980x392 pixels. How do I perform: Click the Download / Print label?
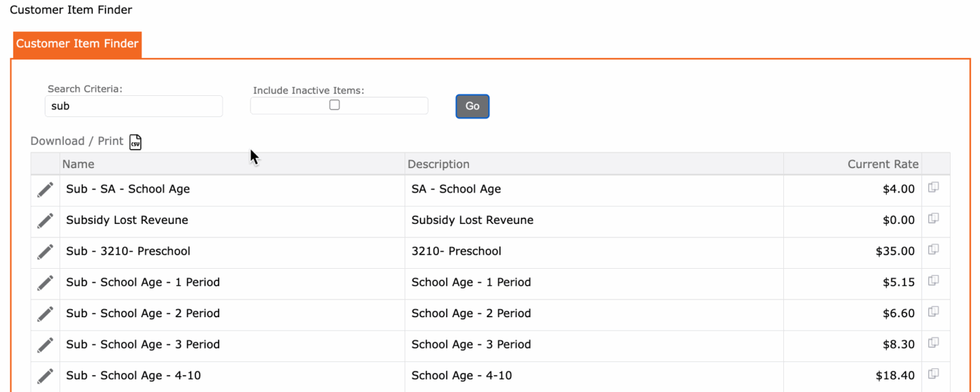[77, 141]
